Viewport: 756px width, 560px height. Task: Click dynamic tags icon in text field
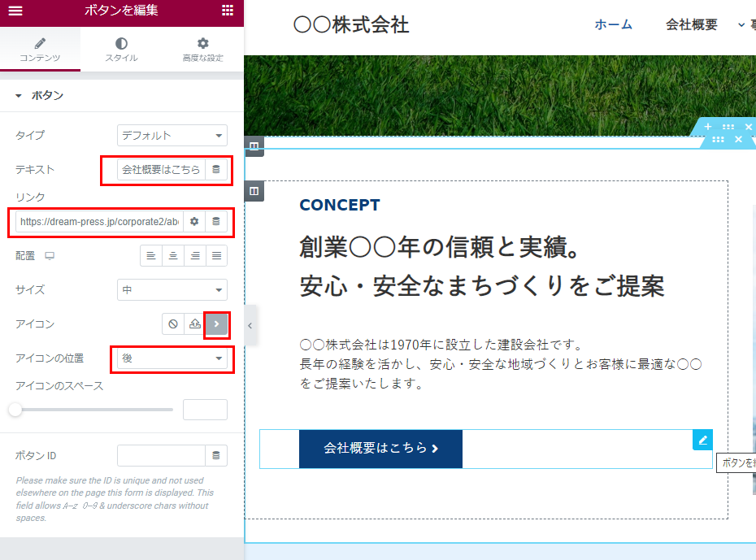[215, 170]
